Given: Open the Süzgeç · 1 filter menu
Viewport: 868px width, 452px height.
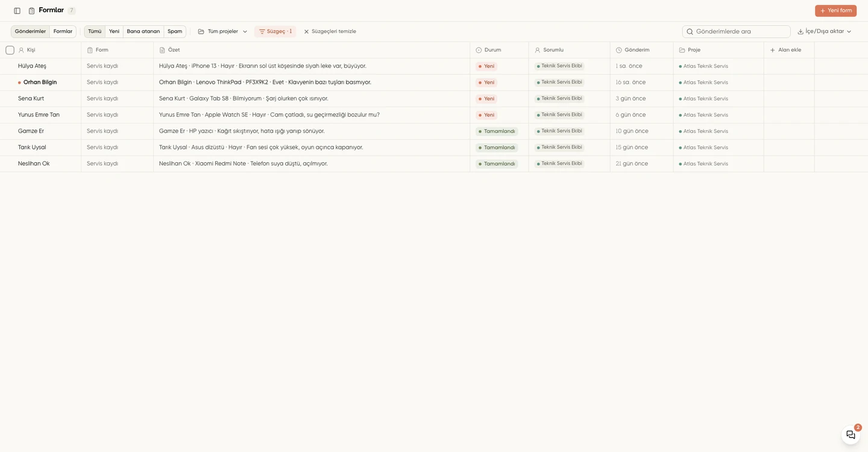Looking at the screenshot, I should [275, 31].
